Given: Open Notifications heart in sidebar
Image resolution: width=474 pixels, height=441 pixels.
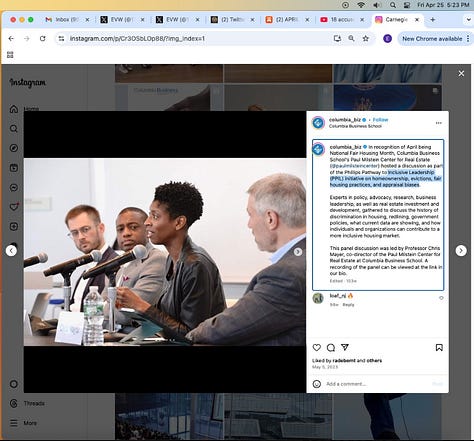Looking at the screenshot, I should [14, 207].
